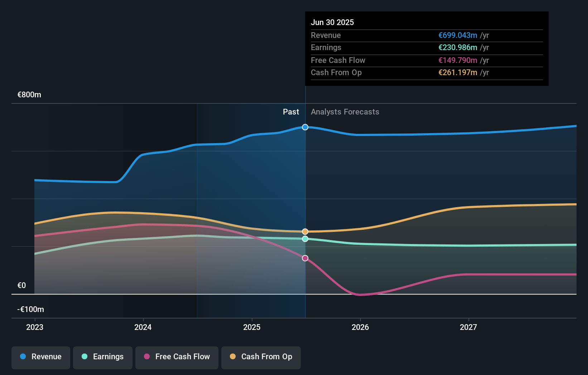This screenshot has height=375, width=588.
Task: Click the orange Cash From Op legend dot
Action: (x=233, y=356)
